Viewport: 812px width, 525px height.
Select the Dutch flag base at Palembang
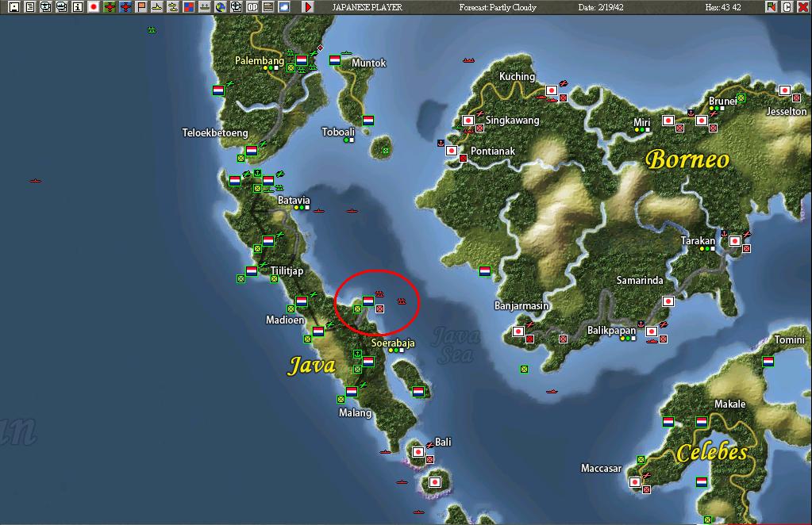(x=302, y=60)
